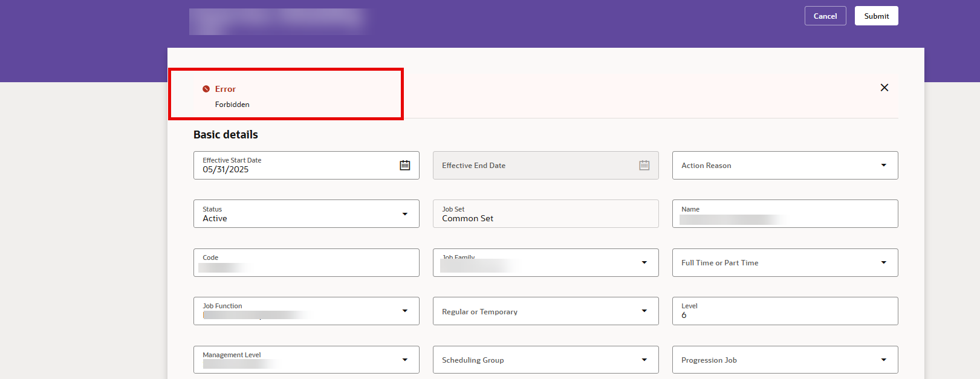Screen dimensions: 980x379
Task: Click the Basic details heading
Action: (226, 134)
